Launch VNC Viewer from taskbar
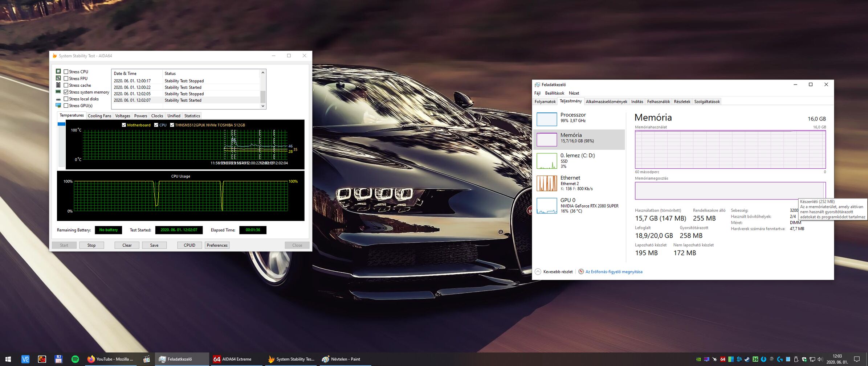 pyautogui.click(x=25, y=359)
